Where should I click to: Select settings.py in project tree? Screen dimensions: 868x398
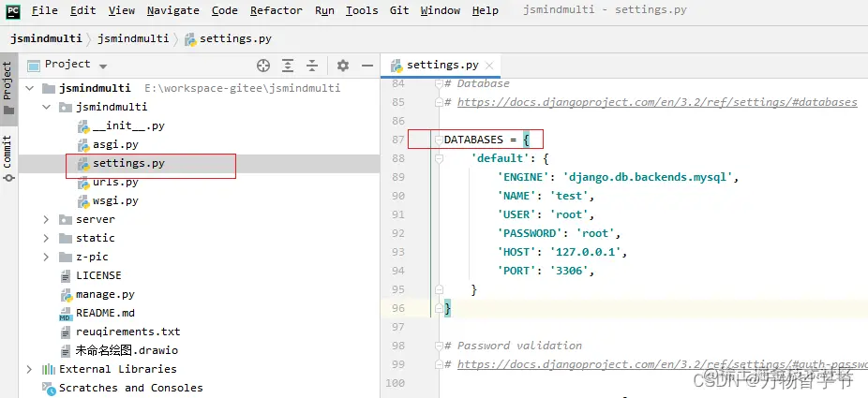(128, 164)
